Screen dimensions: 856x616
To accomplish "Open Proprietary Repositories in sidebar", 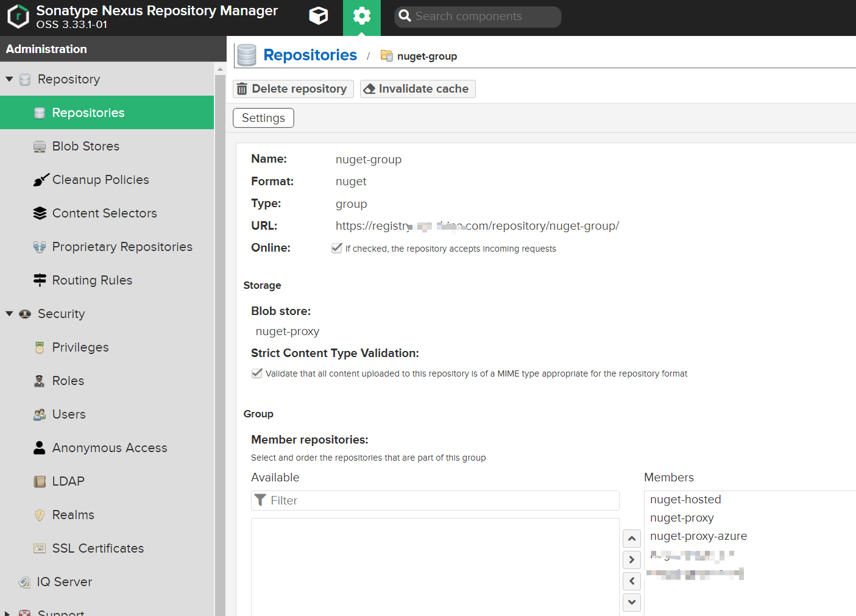I will coord(107,247).
